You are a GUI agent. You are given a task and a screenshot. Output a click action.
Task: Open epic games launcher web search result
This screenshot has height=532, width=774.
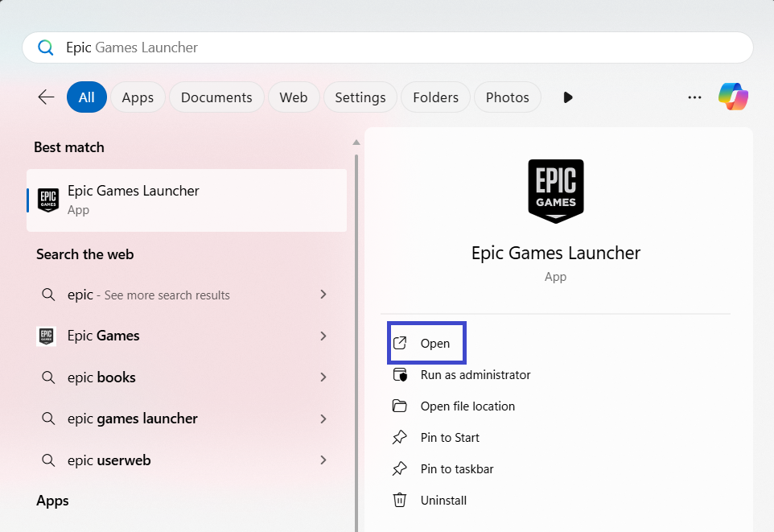click(132, 419)
